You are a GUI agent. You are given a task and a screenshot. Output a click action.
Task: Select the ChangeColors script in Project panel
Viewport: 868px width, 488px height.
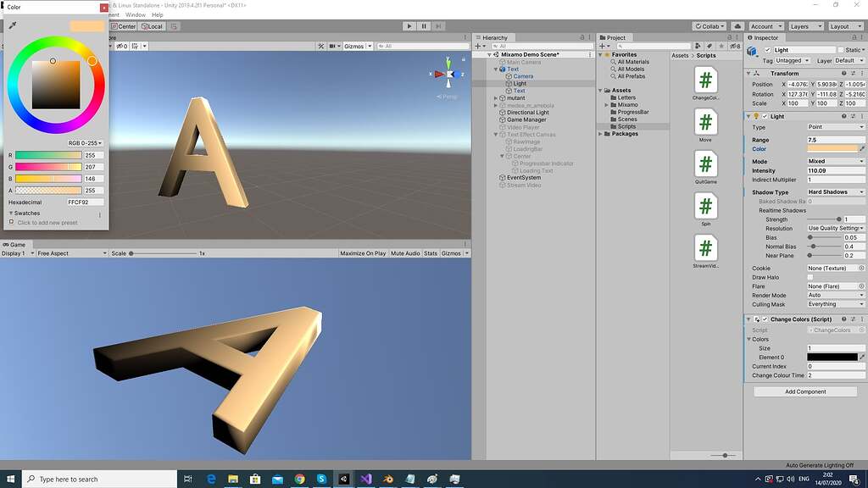pos(706,82)
